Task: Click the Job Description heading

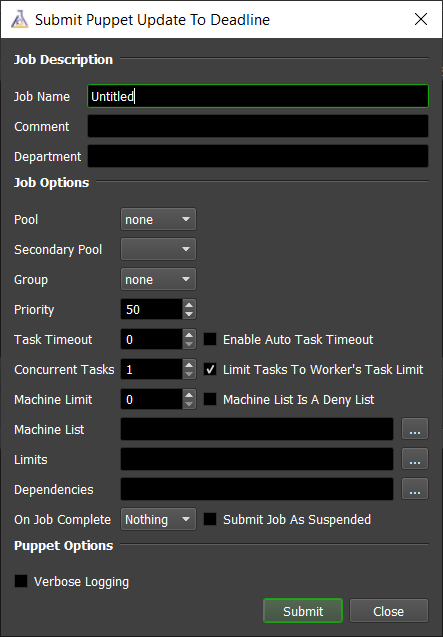Action: tap(63, 60)
